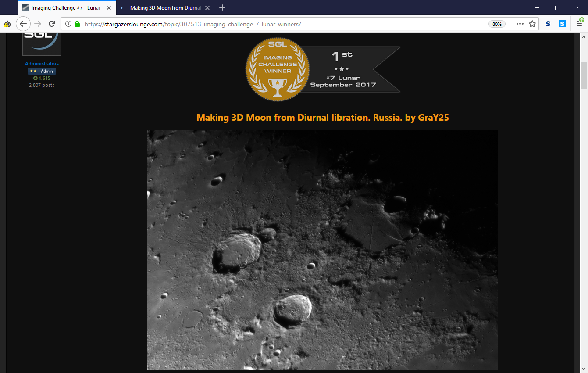This screenshot has width=588, height=373.
Task: Click the Forward navigation arrow
Action: click(38, 24)
